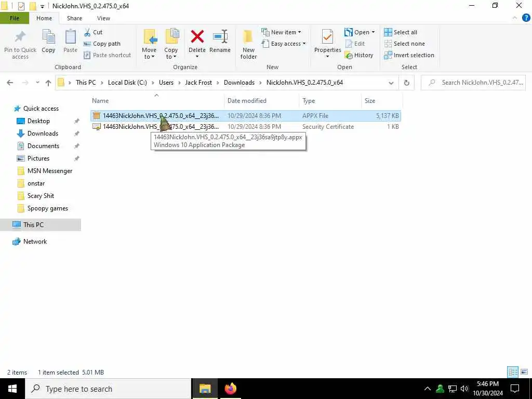Open File Explorer from the taskbar

(205, 389)
